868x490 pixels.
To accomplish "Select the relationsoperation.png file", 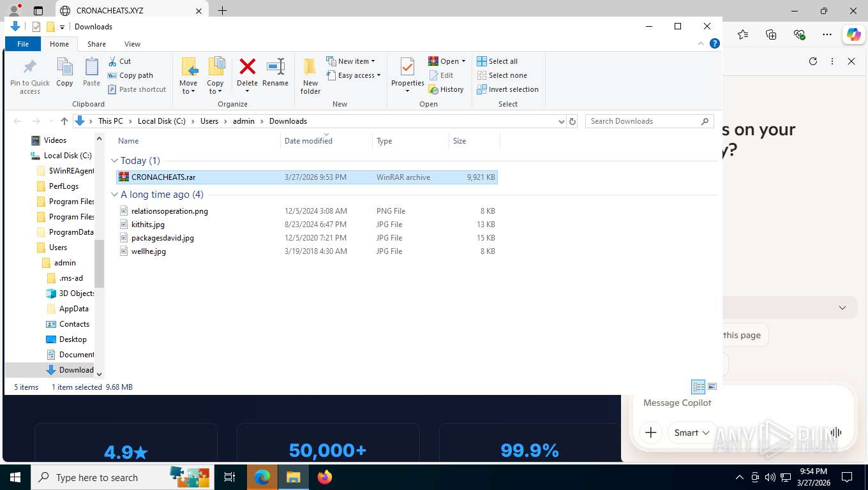I will point(307,211).
